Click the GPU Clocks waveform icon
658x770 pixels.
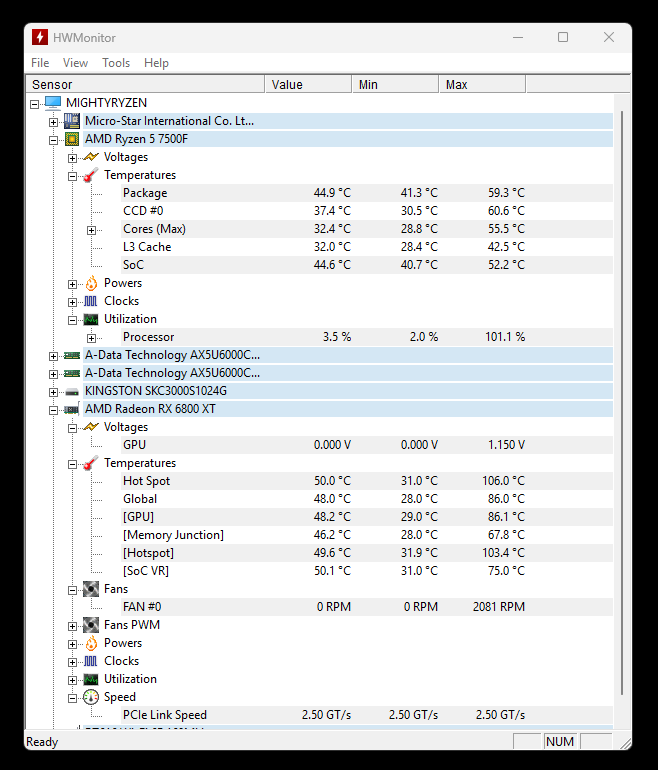91,661
